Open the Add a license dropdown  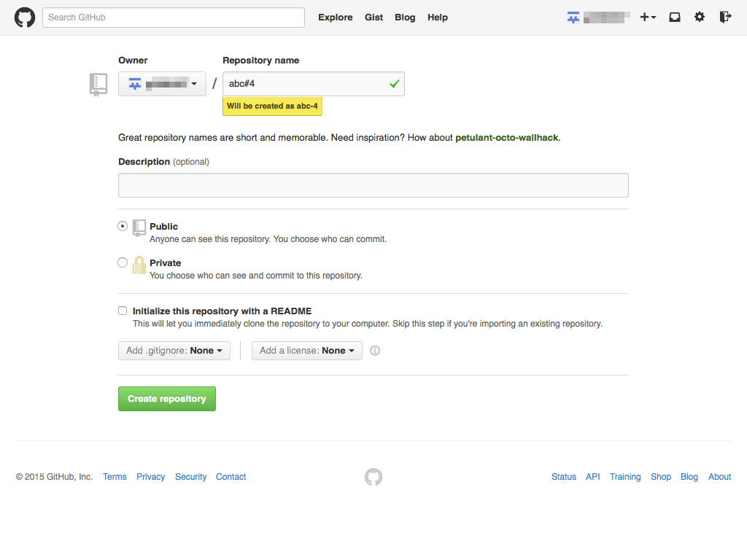coord(306,351)
